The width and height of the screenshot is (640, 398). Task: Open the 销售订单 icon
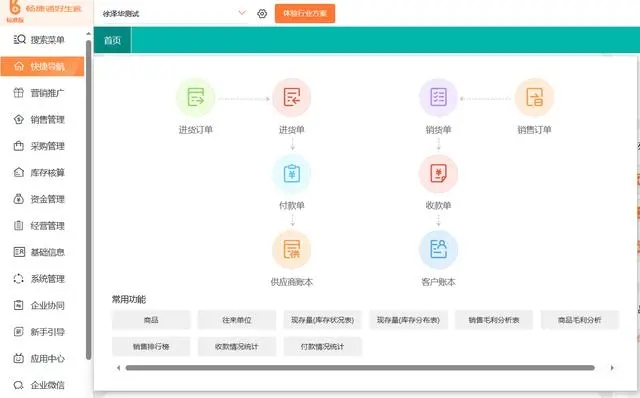[x=534, y=98]
